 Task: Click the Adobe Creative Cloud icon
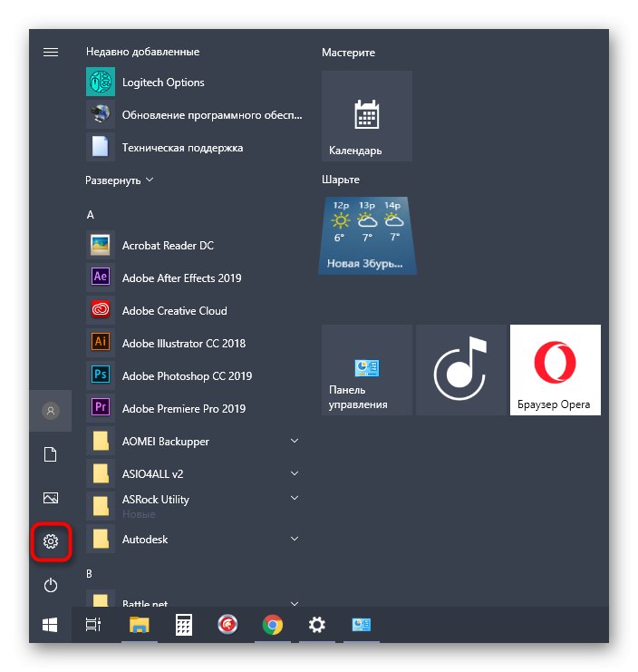pyautogui.click(x=101, y=310)
